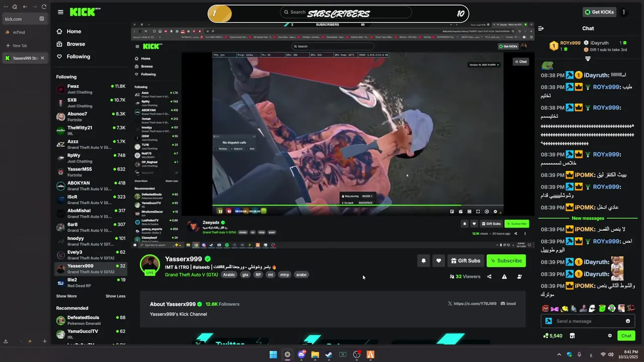This screenshot has width=644, height=362.
Task: Click the KICK logo
Action: click(85, 12)
